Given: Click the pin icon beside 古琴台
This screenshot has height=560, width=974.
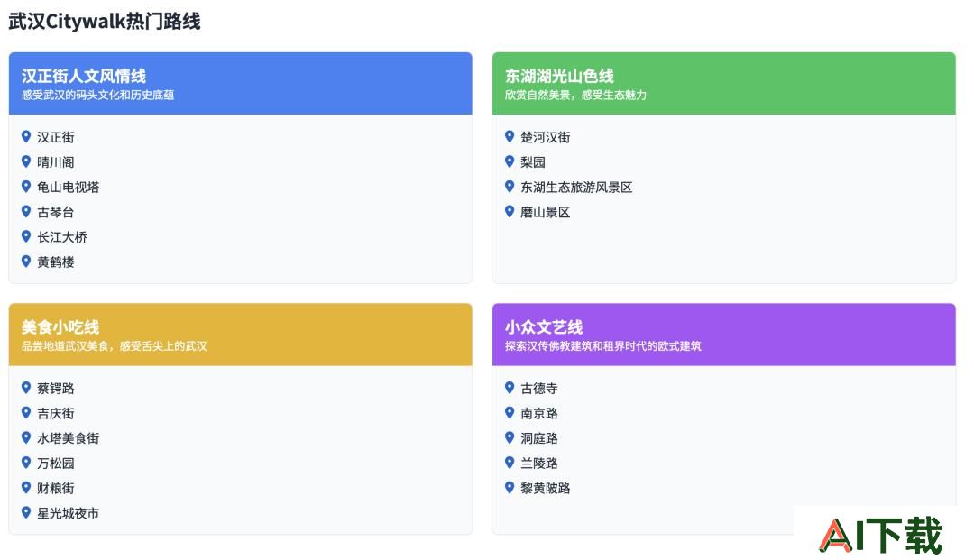Looking at the screenshot, I should point(26,211).
